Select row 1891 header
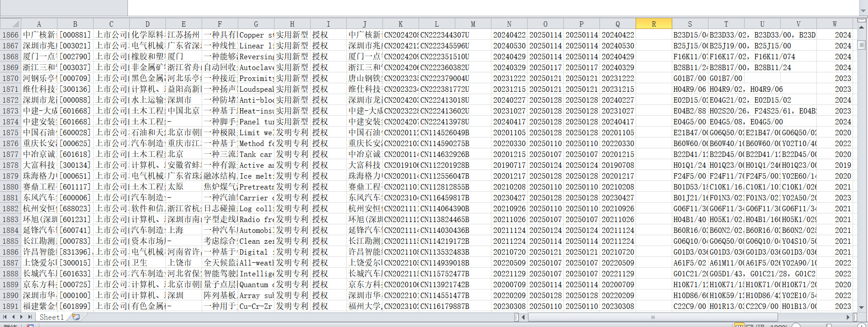The image size is (868, 327). point(10,306)
